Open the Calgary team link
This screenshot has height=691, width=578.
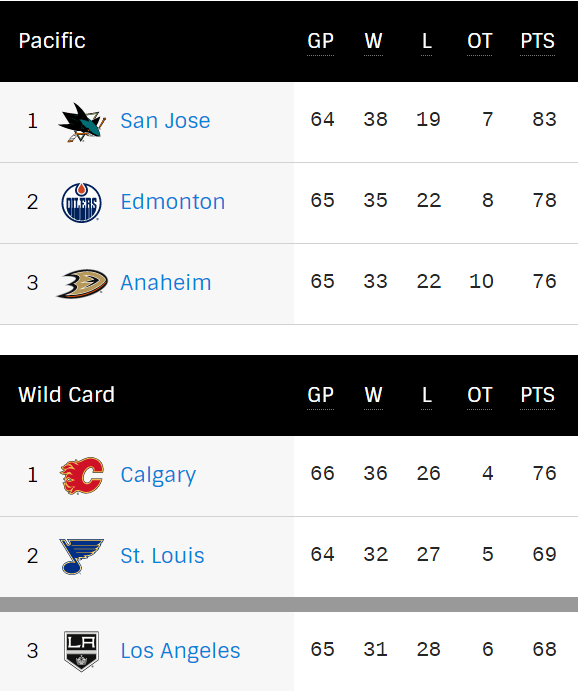point(158,476)
